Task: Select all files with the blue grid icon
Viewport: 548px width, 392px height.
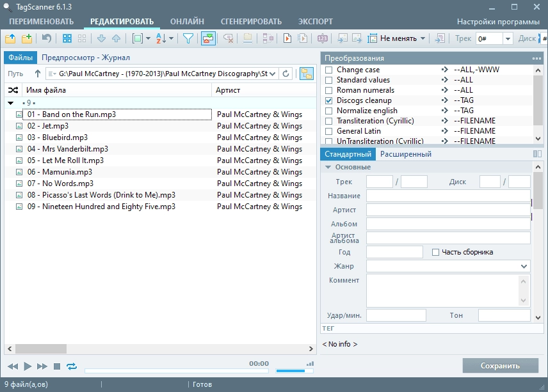Action: 67,38
